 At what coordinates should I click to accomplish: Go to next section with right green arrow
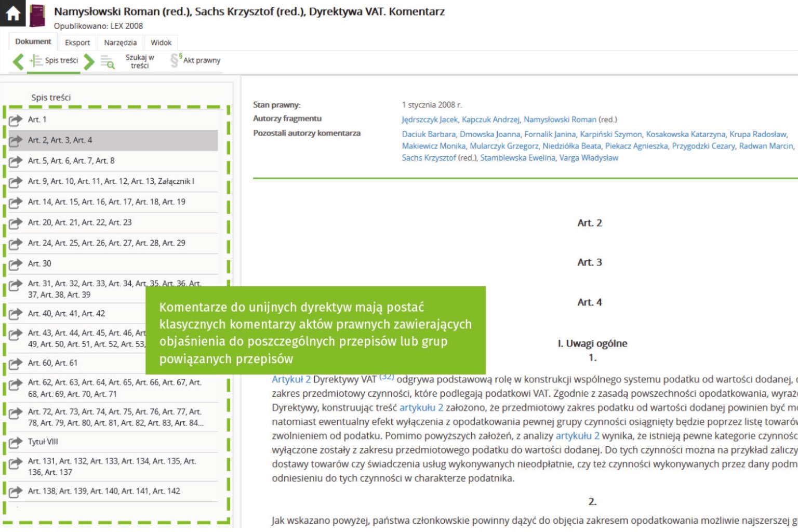(89, 61)
